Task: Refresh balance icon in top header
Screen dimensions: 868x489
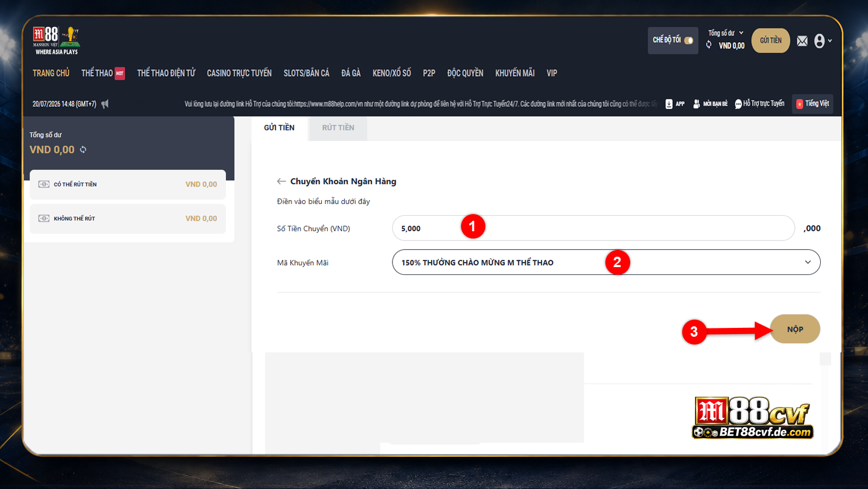Action: [709, 45]
